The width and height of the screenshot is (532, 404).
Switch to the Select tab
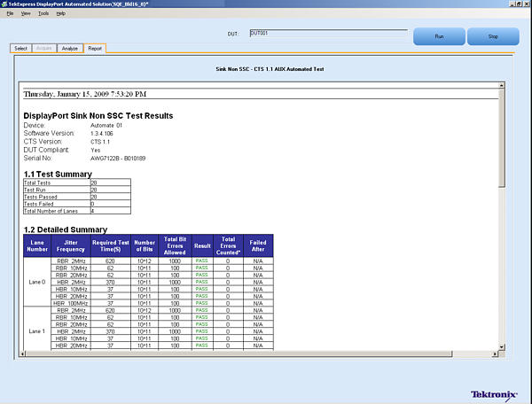(x=20, y=49)
